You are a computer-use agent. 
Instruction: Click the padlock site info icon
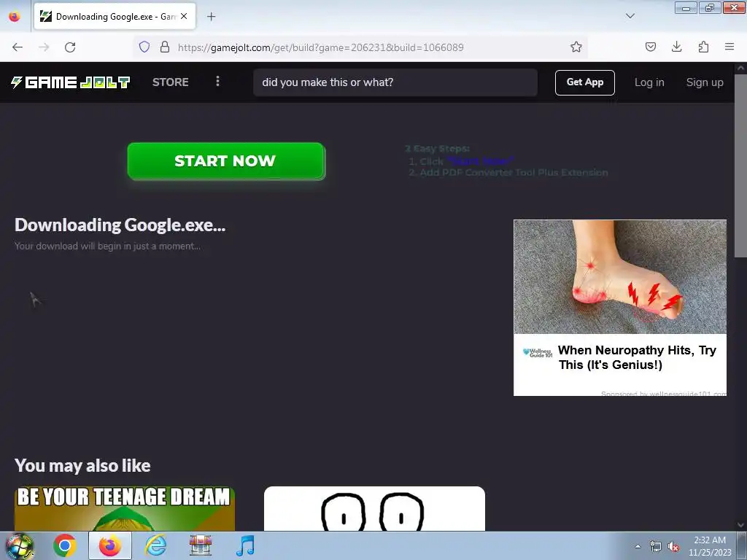(x=164, y=47)
